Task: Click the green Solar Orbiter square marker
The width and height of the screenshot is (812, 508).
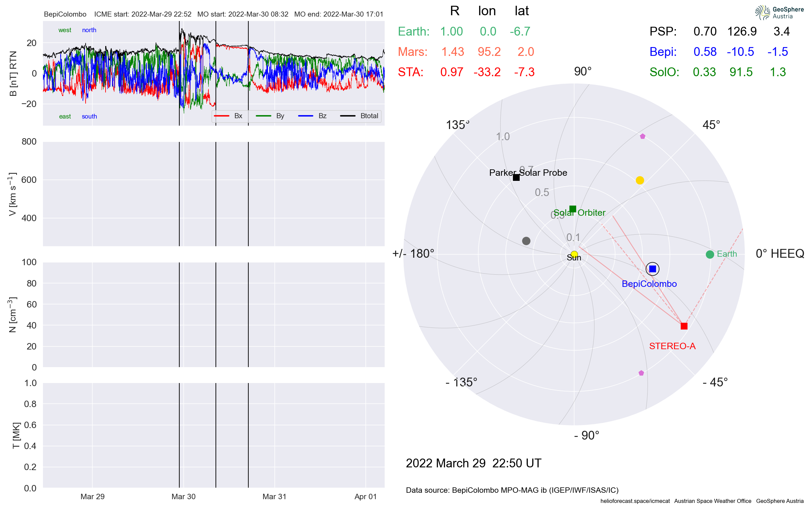Action: click(573, 209)
